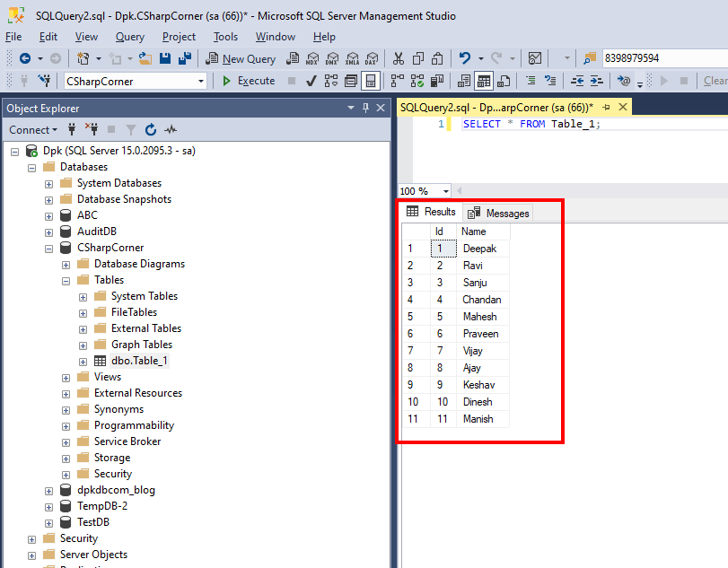This screenshot has width=728, height=568.
Task: Click Object Explorer Disconnect plug icon
Action: pos(92,129)
